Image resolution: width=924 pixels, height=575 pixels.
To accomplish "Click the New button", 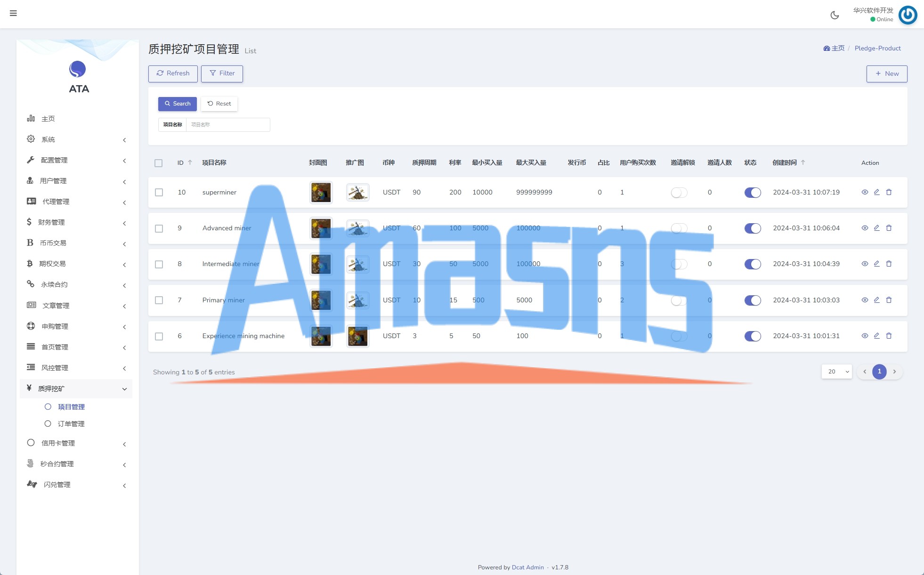I will [x=886, y=73].
